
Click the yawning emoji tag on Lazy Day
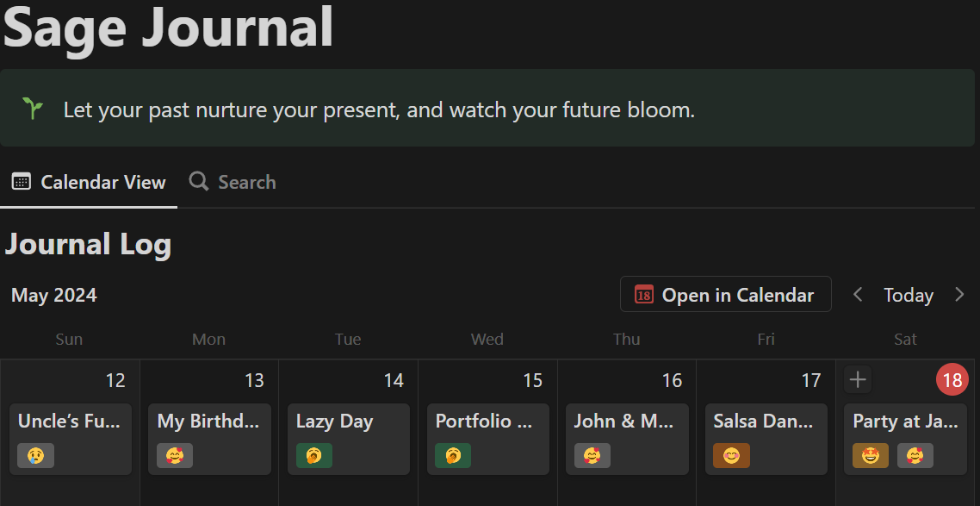click(x=314, y=455)
